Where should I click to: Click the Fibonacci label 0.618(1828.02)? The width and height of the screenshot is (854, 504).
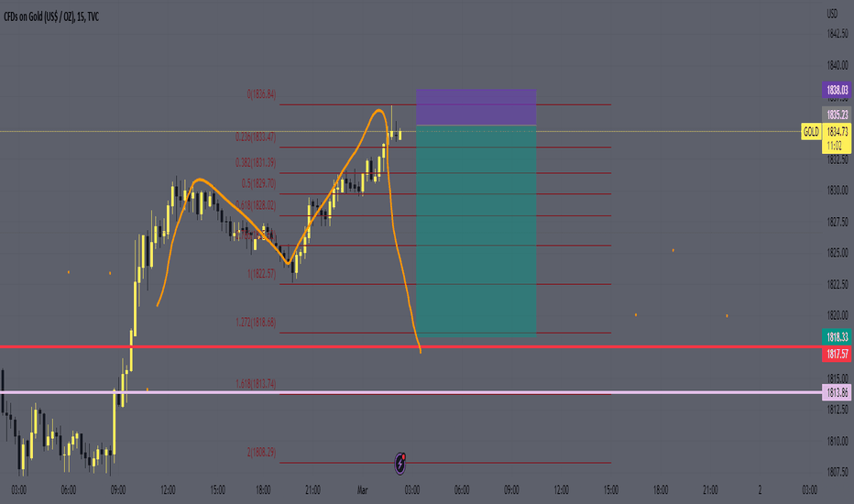pos(256,205)
